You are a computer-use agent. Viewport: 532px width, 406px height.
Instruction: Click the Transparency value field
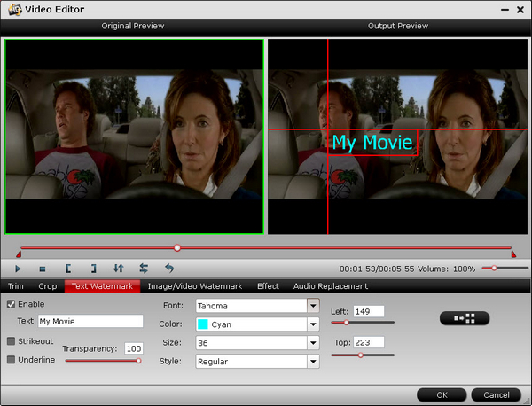134,348
